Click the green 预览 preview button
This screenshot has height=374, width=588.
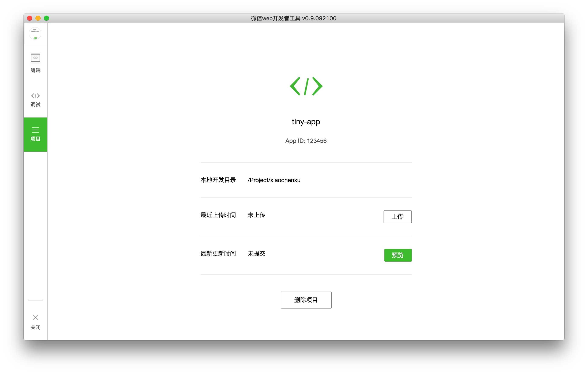point(398,255)
